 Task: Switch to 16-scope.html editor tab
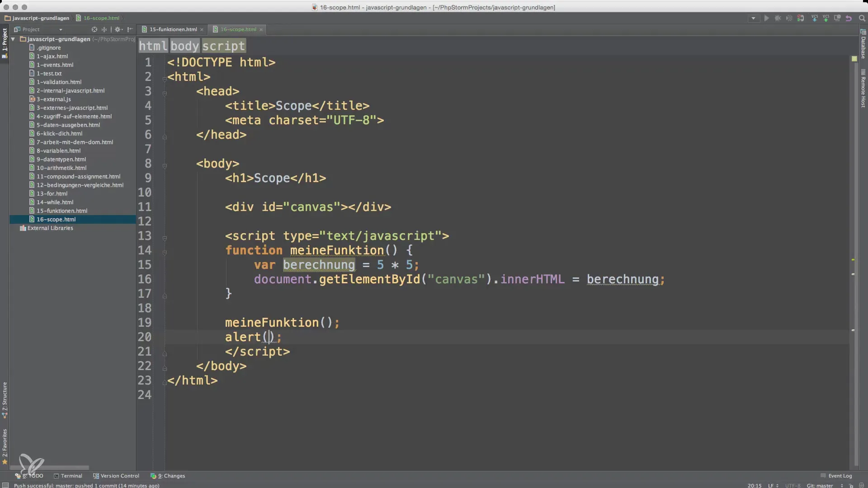point(238,29)
